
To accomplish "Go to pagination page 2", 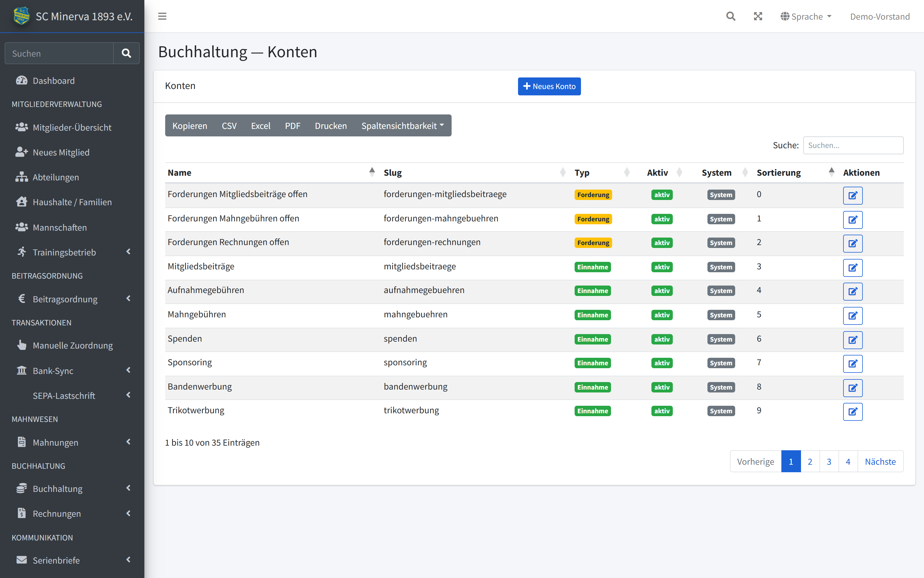I will pos(810,462).
